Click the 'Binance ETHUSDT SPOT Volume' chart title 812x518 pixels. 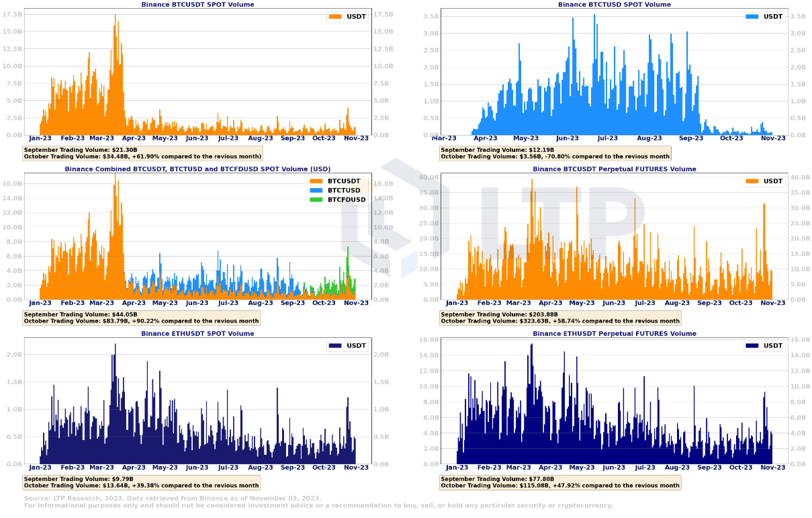tap(197, 334)
